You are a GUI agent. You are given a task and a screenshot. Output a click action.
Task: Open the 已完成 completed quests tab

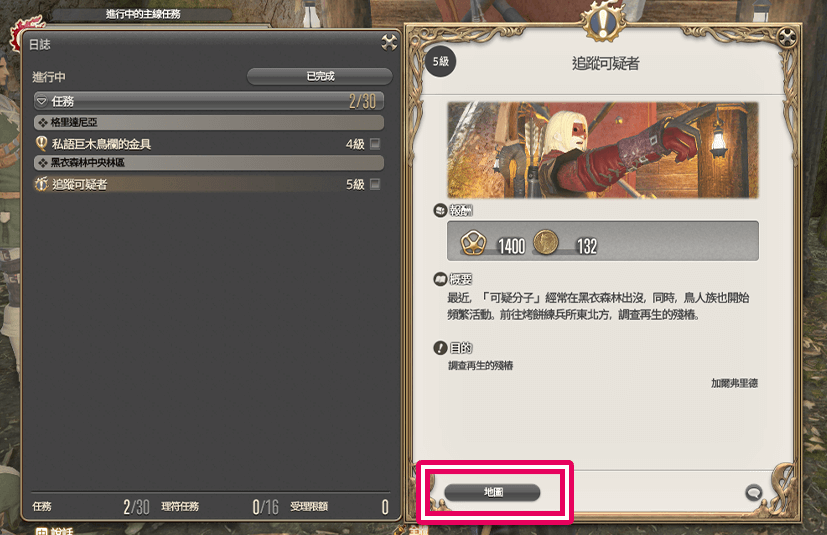320,77
